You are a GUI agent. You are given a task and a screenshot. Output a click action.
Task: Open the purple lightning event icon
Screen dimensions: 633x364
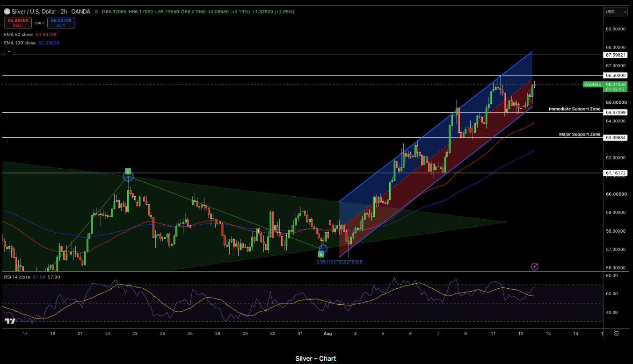tap(534, 266)
